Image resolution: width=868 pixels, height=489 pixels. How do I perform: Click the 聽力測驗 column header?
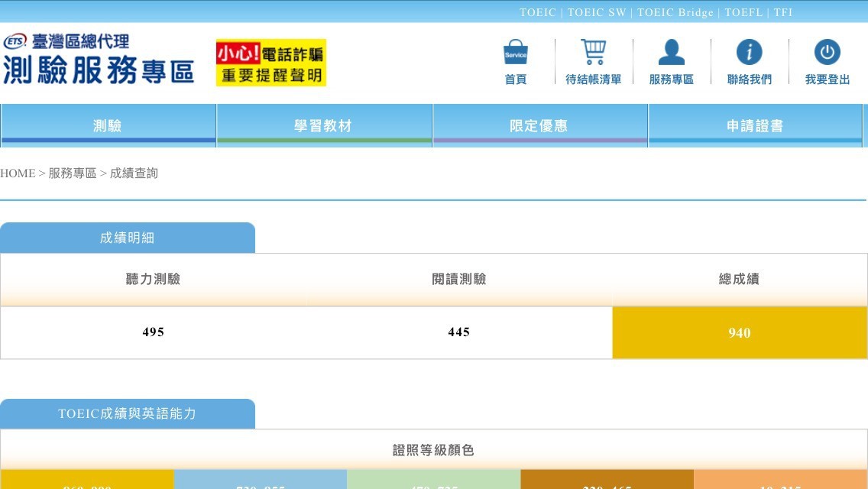point(154,279)
